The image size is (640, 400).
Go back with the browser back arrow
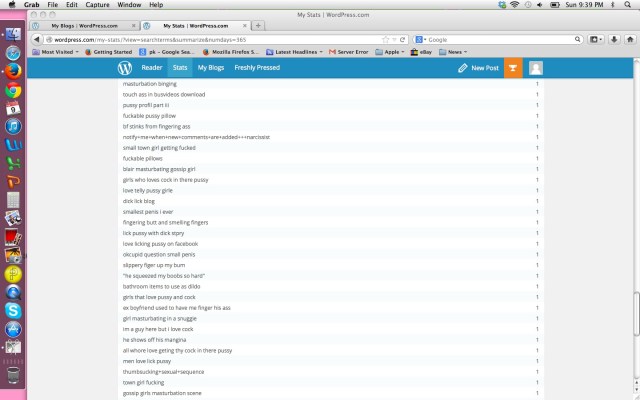(37, 40)
